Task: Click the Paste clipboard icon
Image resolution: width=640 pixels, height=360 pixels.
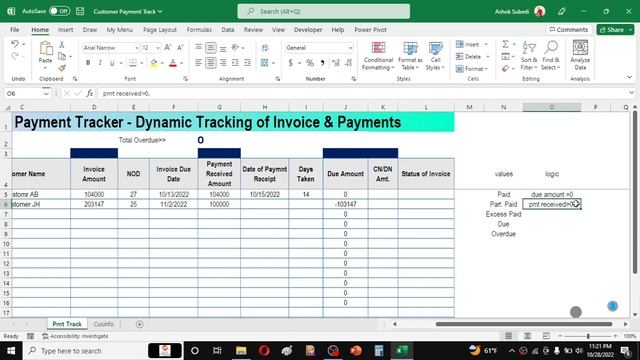Action: tap(46, 48)
